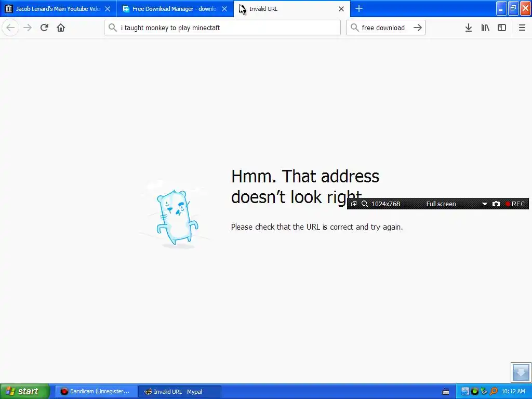This screenshot has height=399, width=532.
Task: Switch to Bandicam (Unregistered) taskbar button
Action: click(96, 392)
